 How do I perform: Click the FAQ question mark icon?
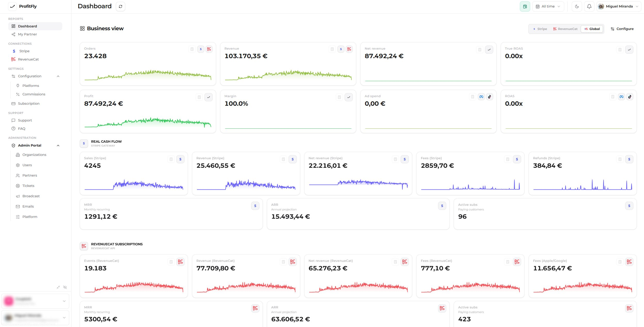[x=13, y=128]
